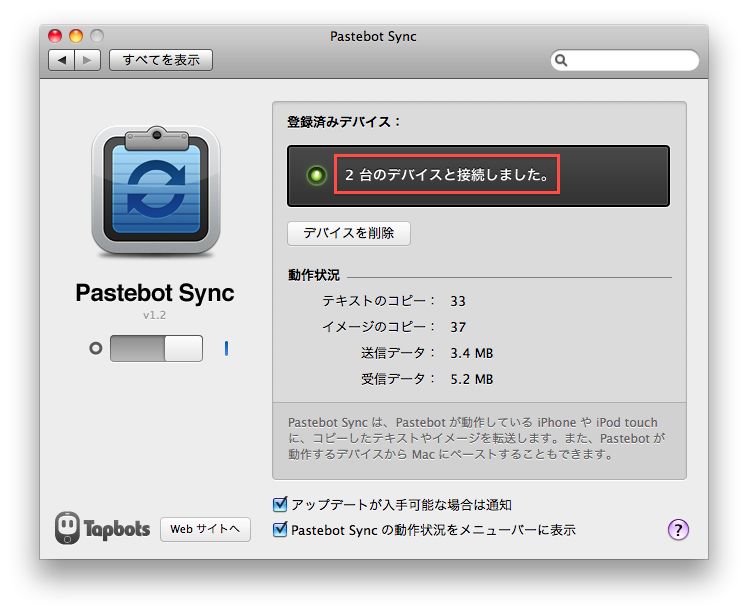Click the イメージのコピー label
748x614 pixels.
pyautogui.click(x=378, y=327)
